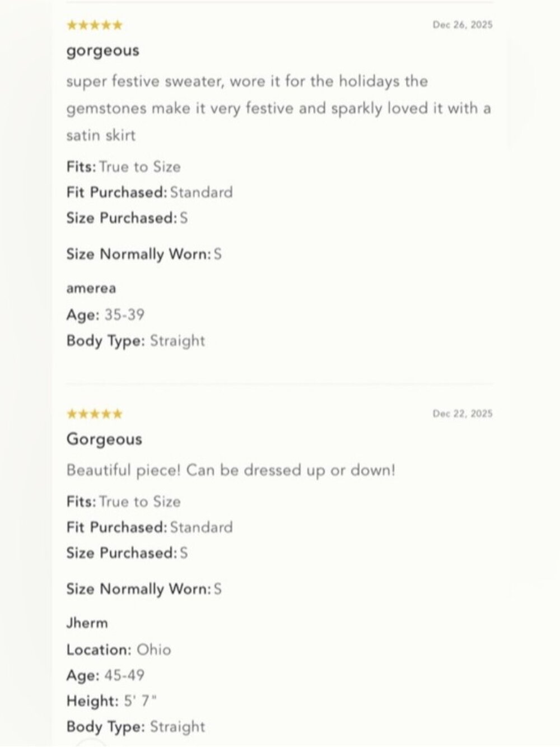Click "Size Normally Worn: S" in amerea's review

(x=144, y=254)
